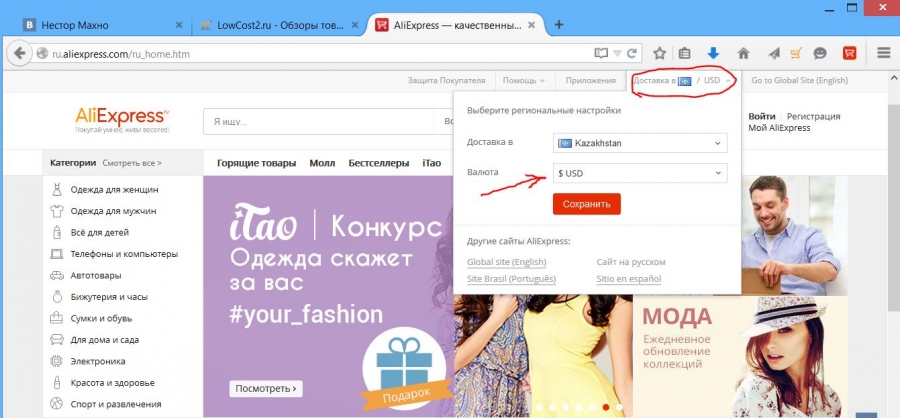
Task: Open reader view icon in address bar
Action: tap(601, 53)
